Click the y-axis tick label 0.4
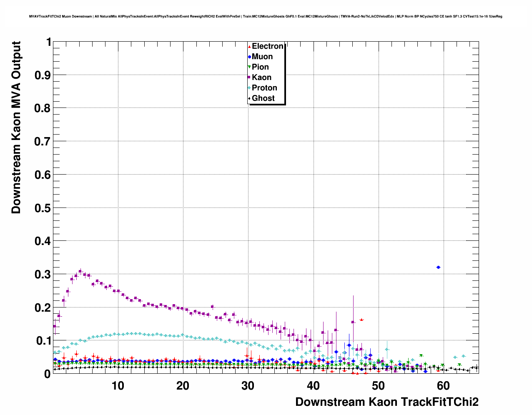 click(x=43, y=241)
